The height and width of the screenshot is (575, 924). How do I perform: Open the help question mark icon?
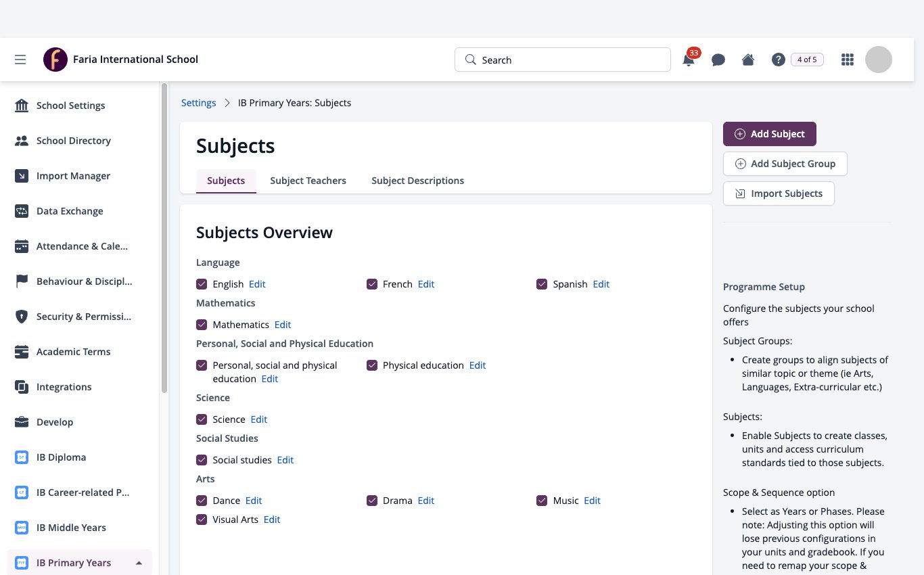[x=778, y=60]
